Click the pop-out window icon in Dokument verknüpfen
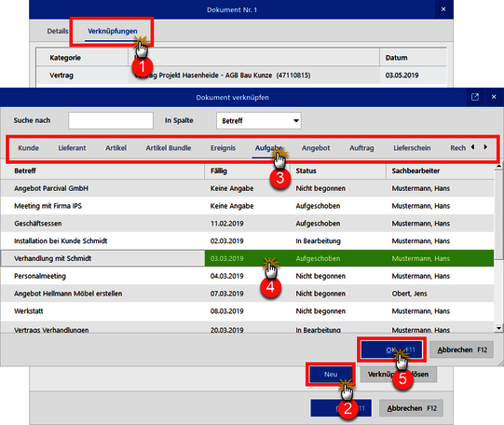The image size is (504, 425). tap(475, 97)
